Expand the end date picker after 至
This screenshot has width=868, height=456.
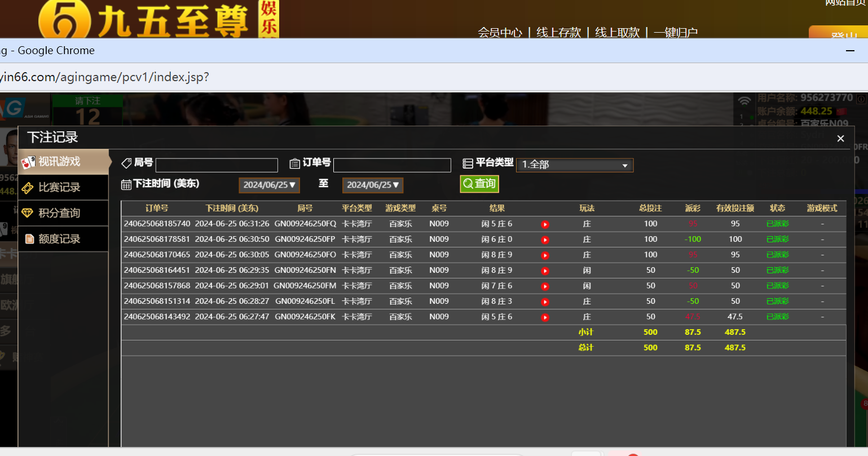[372, 185]
